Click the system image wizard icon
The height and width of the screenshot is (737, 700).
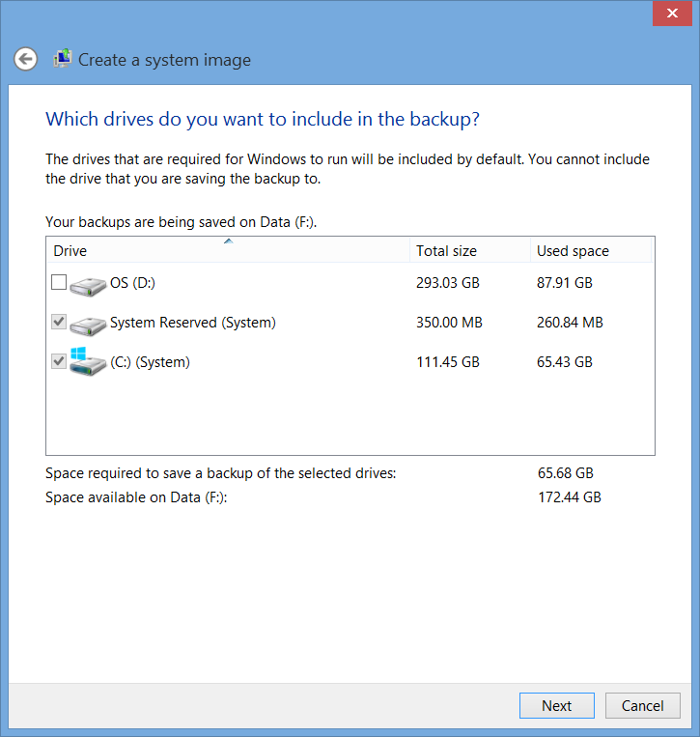pos(63,59)
